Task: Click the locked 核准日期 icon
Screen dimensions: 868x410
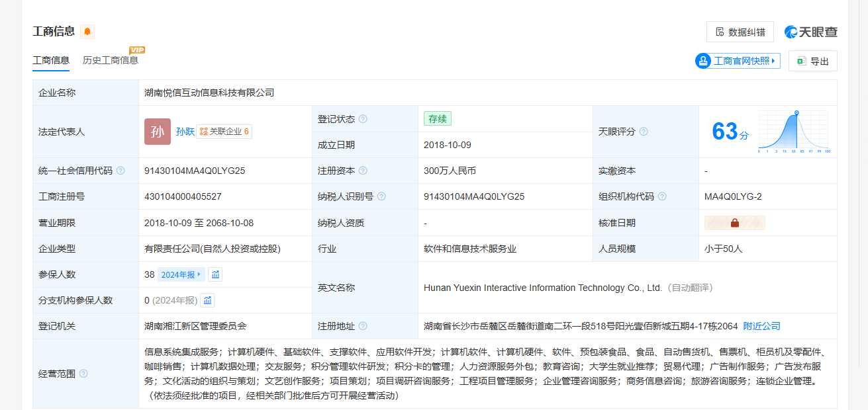Action: (734, 223)
